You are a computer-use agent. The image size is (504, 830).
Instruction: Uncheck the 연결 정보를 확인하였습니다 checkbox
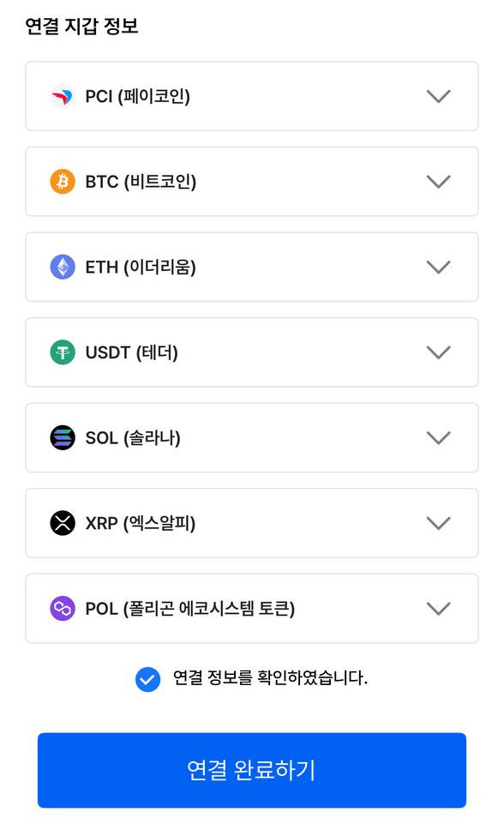click(147, 679)
